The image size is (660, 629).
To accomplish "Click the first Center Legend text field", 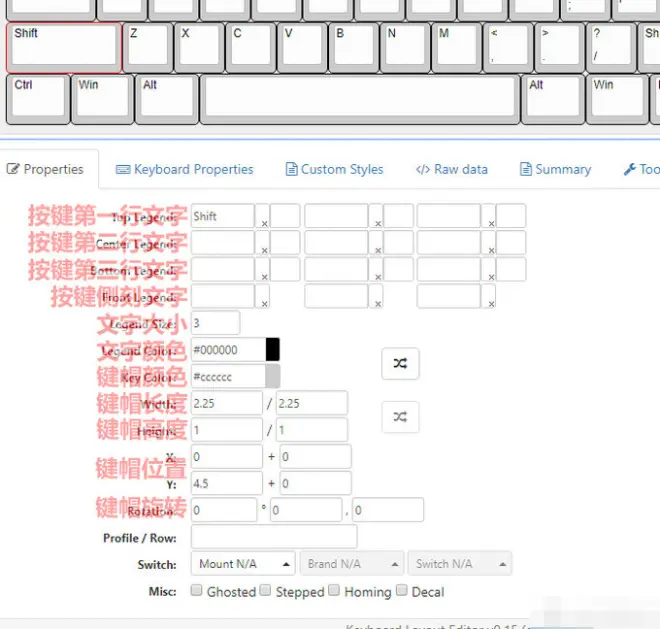I will pyautogui.click(x=223, y=243).
